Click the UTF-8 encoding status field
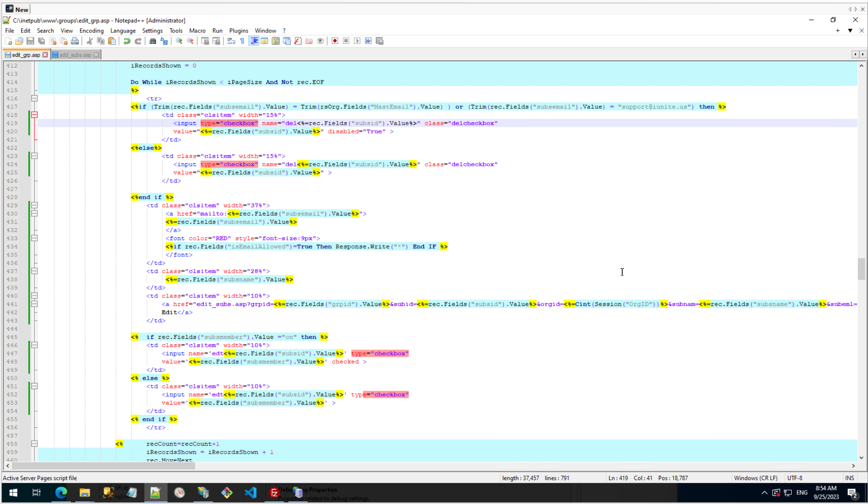 (x=795, y=478)
